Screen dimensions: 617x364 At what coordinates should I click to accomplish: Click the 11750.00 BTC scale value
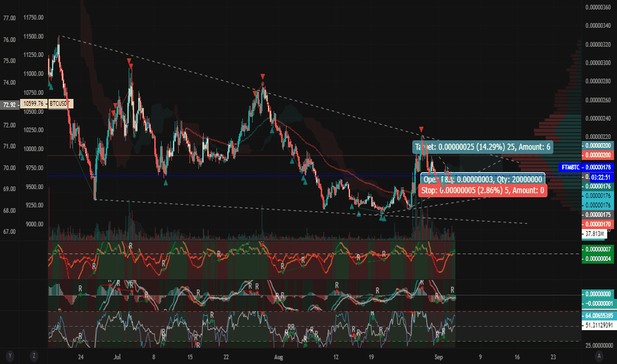(x=34, y=18)
